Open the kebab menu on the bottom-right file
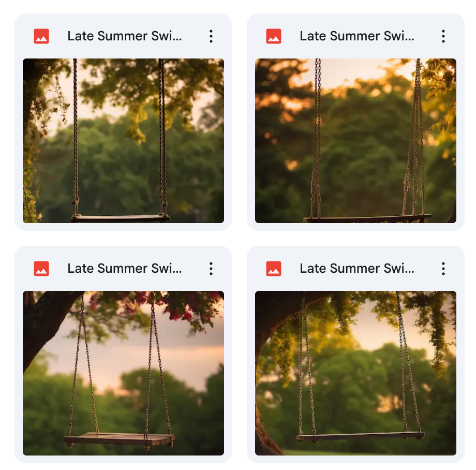 (443, 269)
